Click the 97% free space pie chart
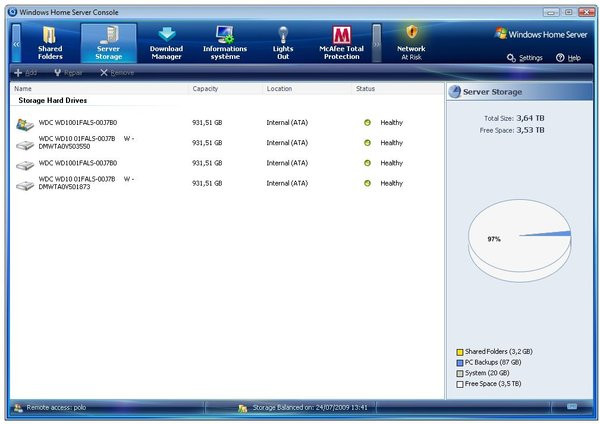This screenshot has width=600, height=424. pos(519,240)
